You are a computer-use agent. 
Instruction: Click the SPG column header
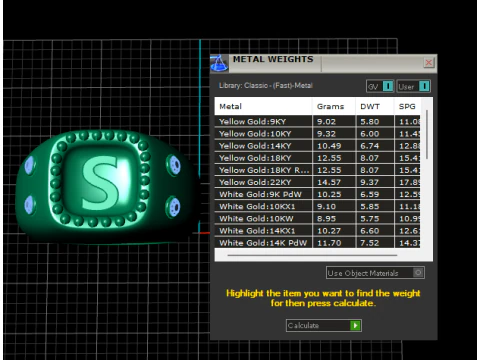tap(407, 106)
